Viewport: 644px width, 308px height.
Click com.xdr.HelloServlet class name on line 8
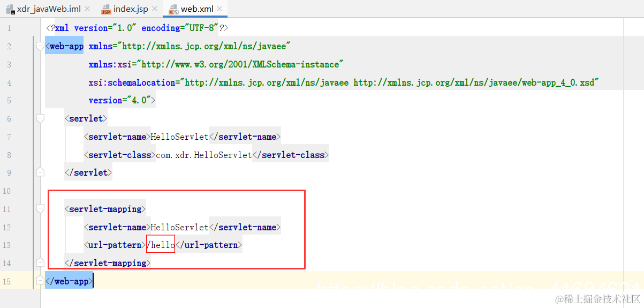(x=203, y=155)
